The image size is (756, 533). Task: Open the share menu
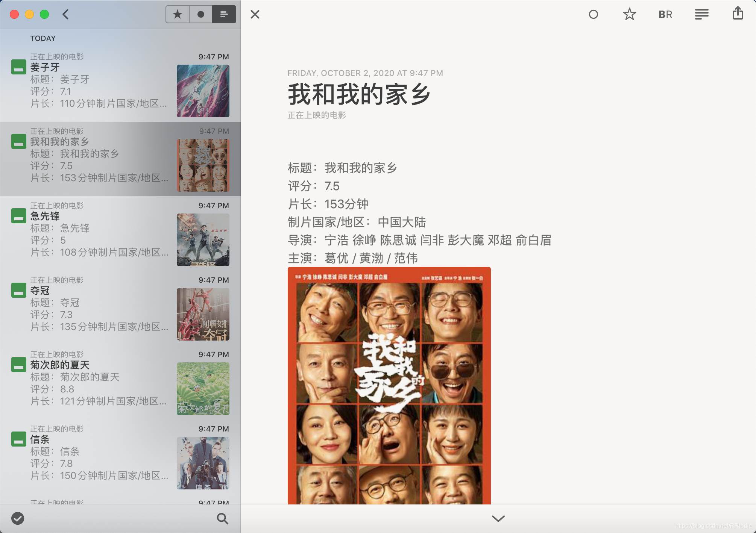tap(738, 14)
